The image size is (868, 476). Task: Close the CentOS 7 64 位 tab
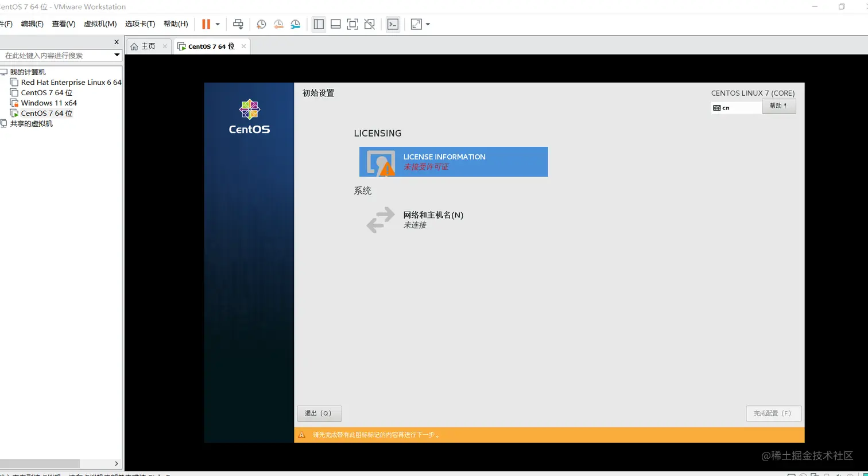243,46
